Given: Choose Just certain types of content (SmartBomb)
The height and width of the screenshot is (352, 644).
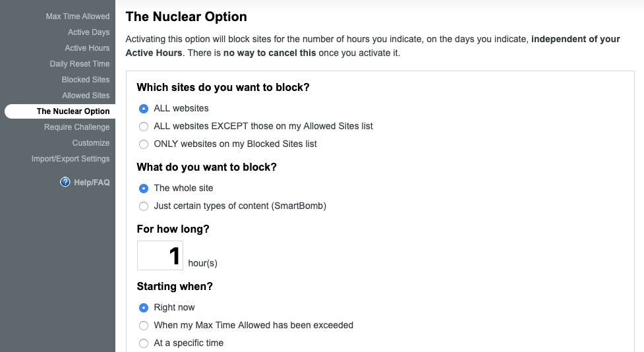Looking at the screenshot, I should coord(144,206).
